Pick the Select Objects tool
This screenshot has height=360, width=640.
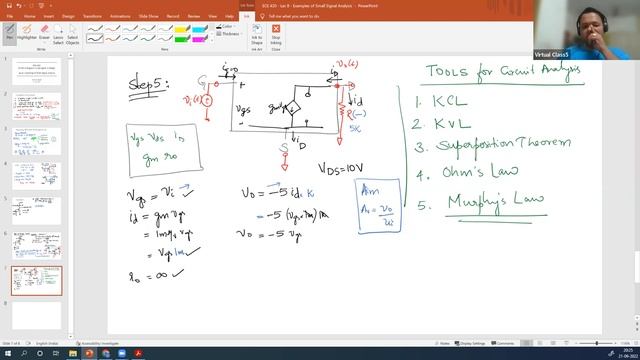tap(73, 34)
